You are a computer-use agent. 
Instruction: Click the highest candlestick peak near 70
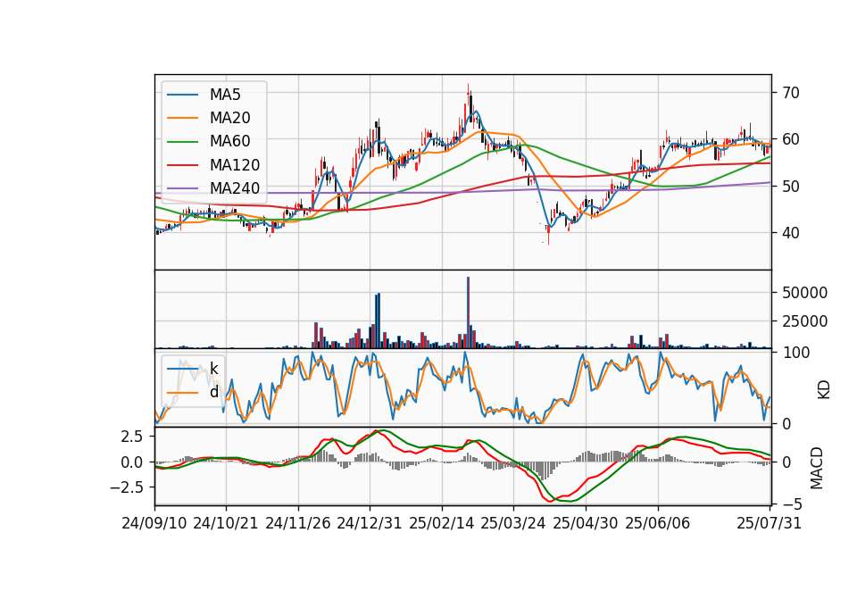(x=469, y=99)
